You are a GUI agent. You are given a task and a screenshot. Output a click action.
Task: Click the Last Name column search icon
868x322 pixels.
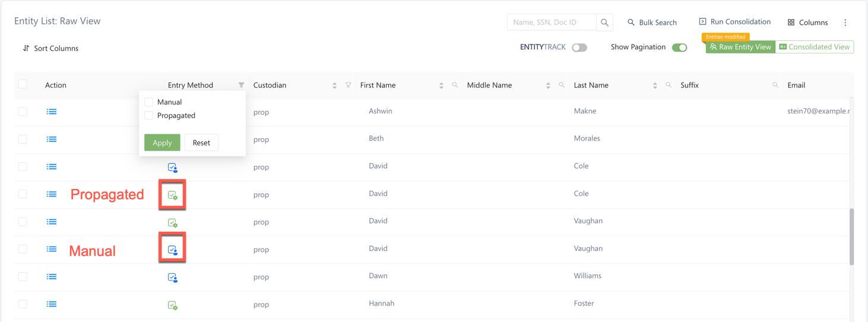669,85
